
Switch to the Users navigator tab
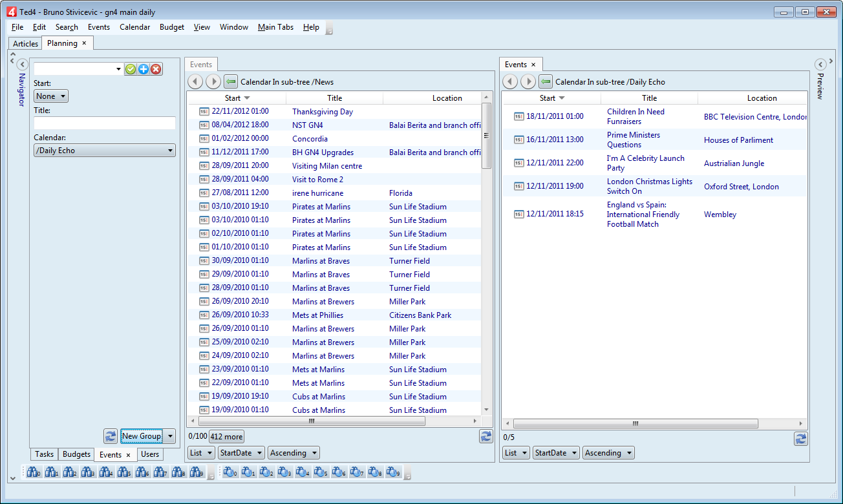(x=150, y=454)
